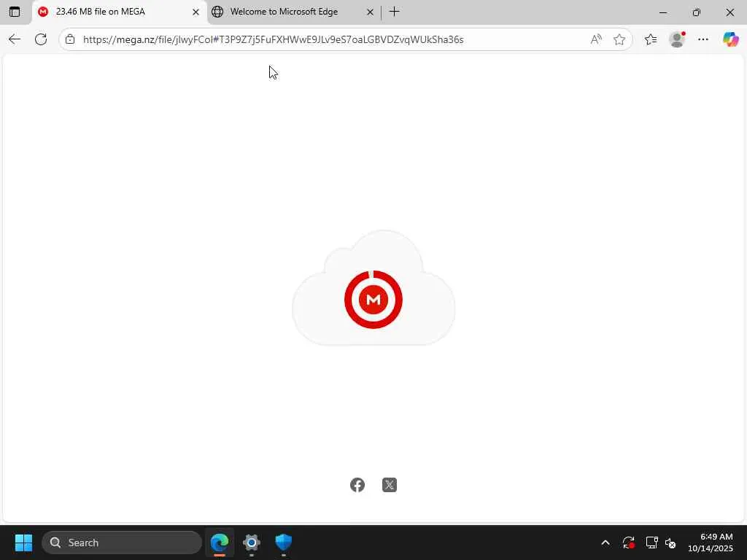This screenshot has width=747, height=560.
Task: Click the MEGA loading logo
Action: (x=373, y=300)
